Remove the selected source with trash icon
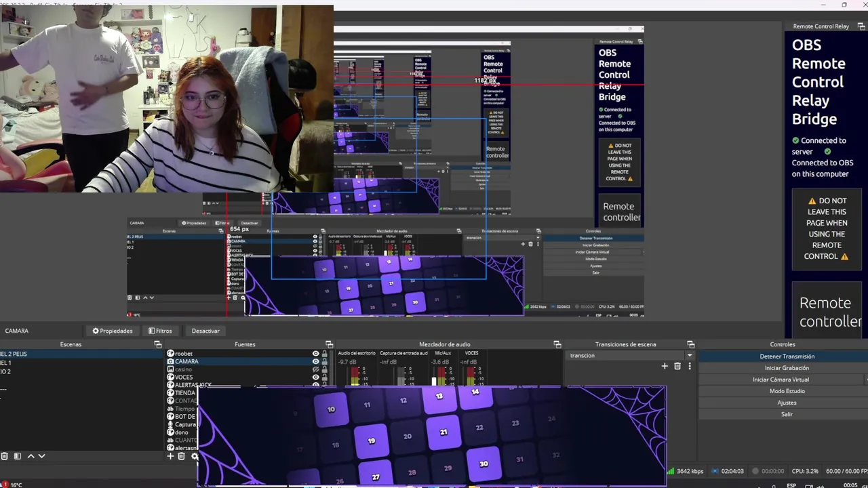Screen dimensions: 868x488 pyautogui.click(x=181, y=456)
